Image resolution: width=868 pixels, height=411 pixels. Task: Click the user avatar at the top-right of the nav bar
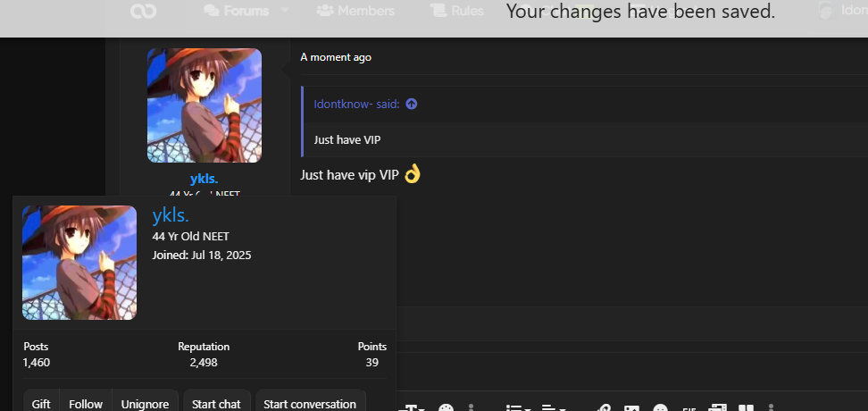click(x=827, y=11)
